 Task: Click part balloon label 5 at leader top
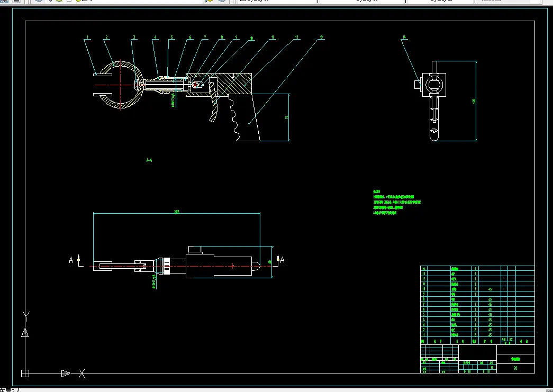coord(172,37)
